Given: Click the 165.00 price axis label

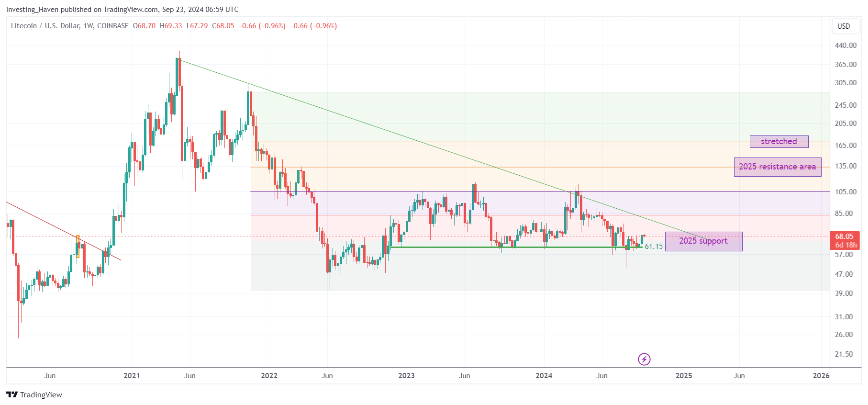Looking at the screenshot, I should [x=846, y=146].
